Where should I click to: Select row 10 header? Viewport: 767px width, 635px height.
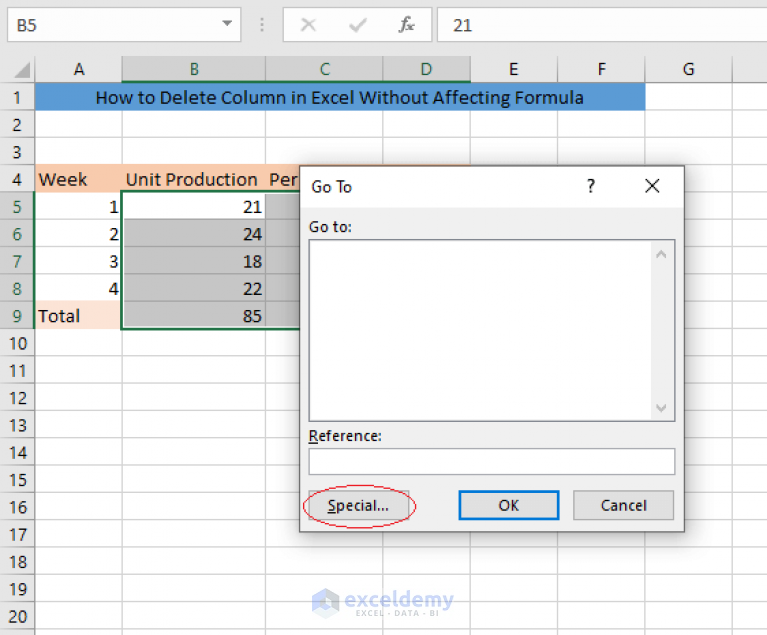(x=17, y=343)
